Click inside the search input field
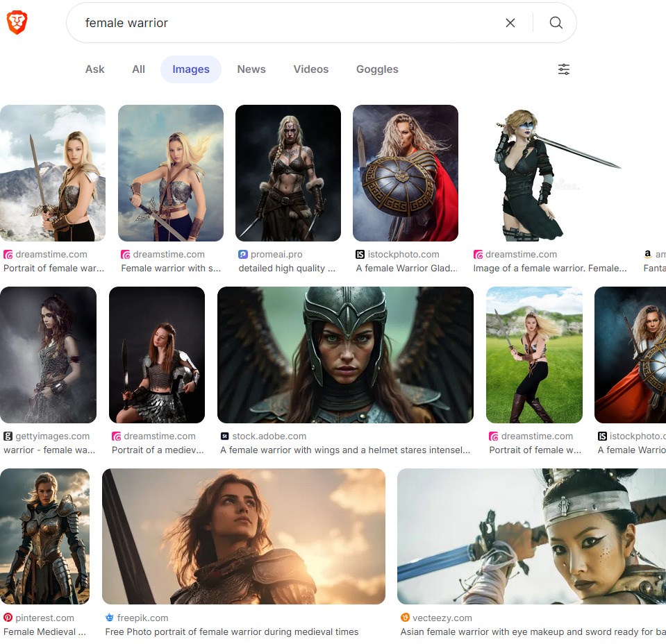The width and height of the screenshot is (666, 644). pos(278,23)
